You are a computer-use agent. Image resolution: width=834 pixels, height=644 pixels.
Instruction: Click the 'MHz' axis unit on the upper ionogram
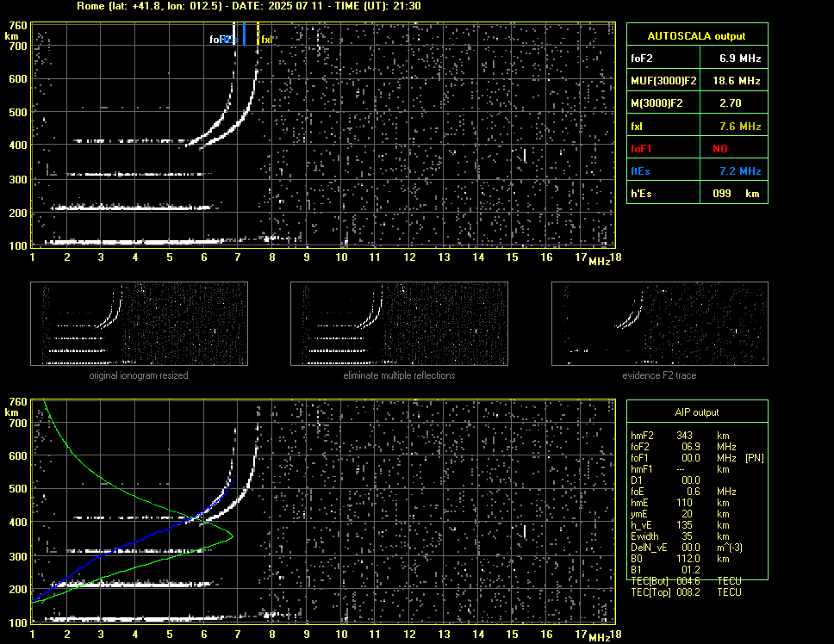point(599,262)
